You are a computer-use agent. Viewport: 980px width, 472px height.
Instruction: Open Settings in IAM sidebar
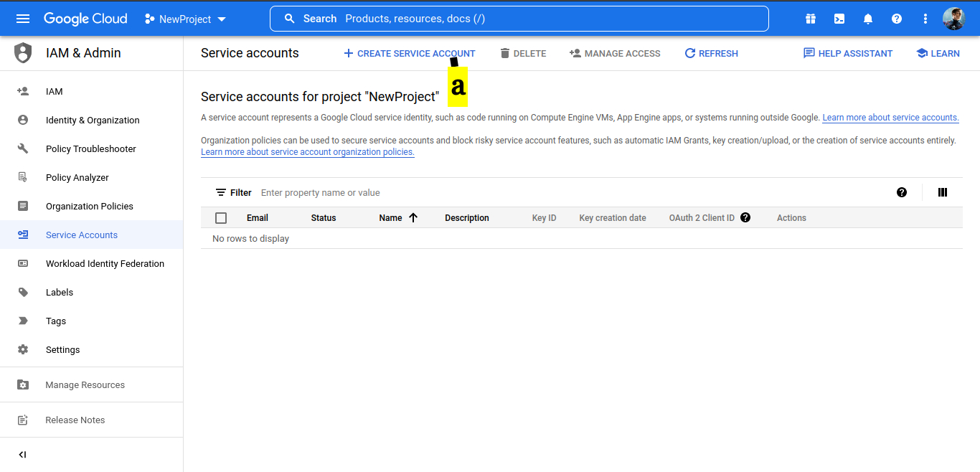91,349
